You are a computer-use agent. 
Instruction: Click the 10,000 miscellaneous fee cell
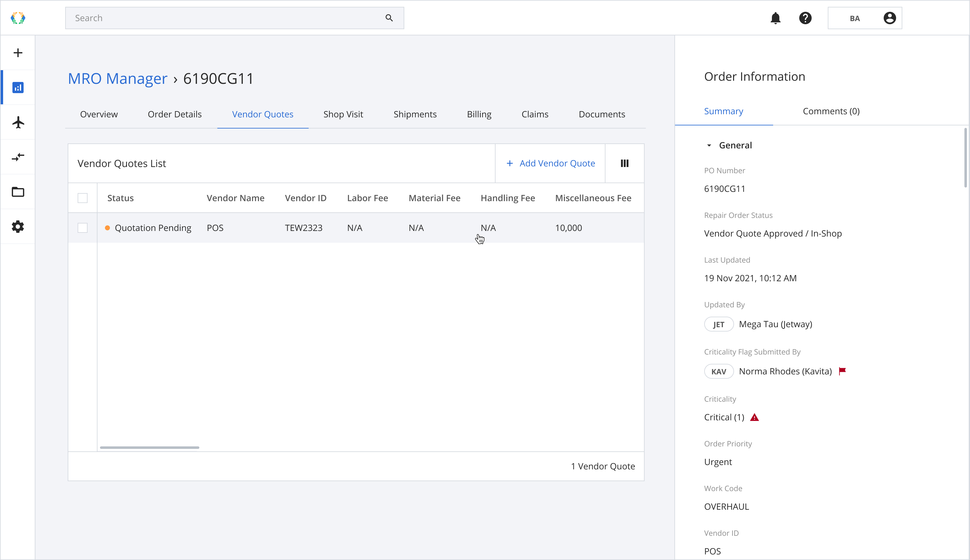[569, 228]
